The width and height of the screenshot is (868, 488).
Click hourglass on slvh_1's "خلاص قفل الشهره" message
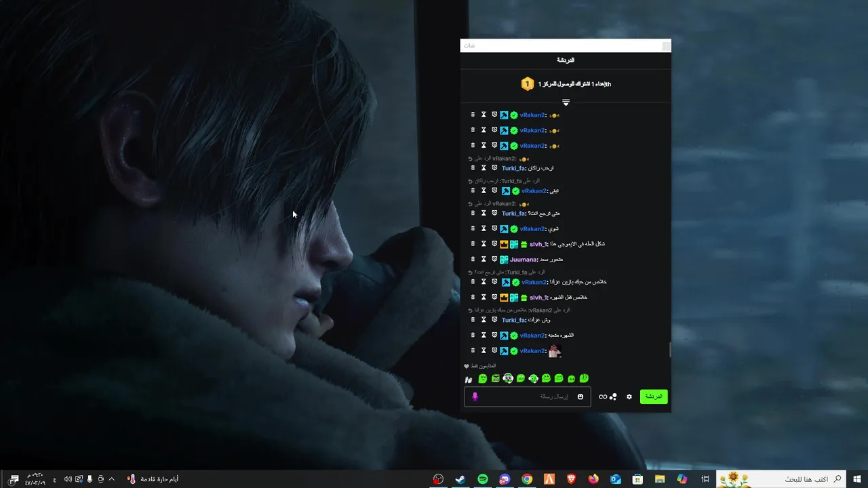pos(484,297)
